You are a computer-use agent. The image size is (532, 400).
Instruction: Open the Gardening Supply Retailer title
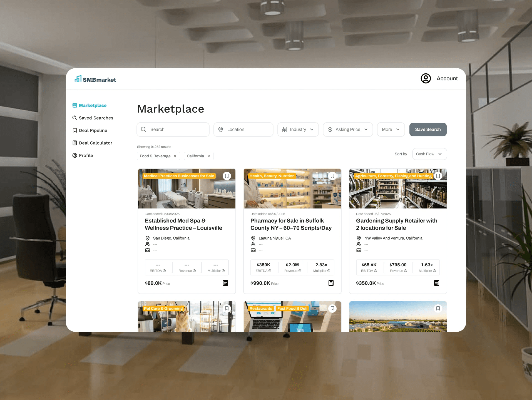click(x=397, y=224)
